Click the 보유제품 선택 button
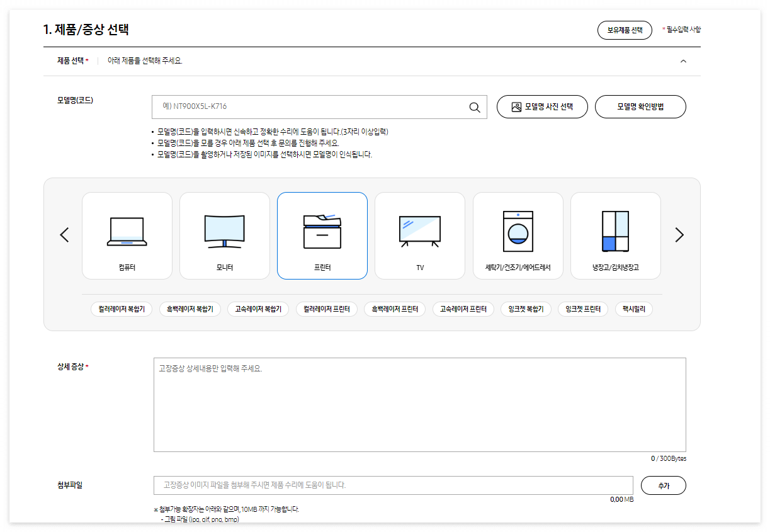Screen dimensions: 770x532 click(x=624, y=30)
